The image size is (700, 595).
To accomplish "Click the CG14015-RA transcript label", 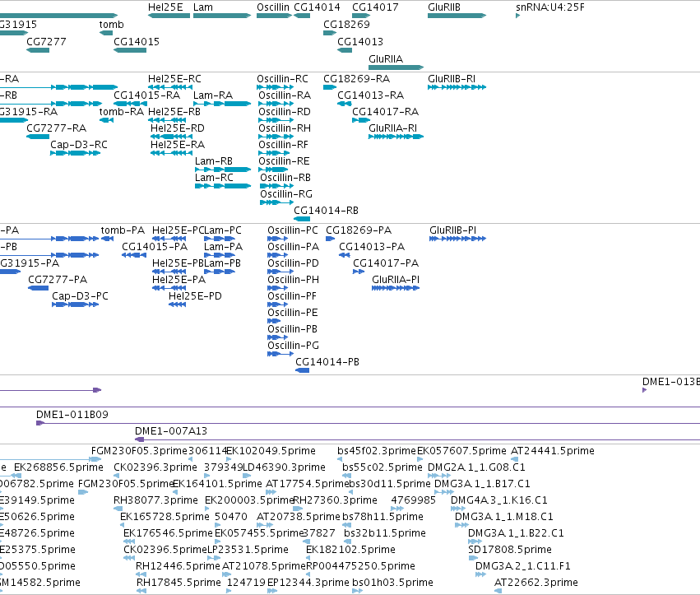I will point(146,95).
